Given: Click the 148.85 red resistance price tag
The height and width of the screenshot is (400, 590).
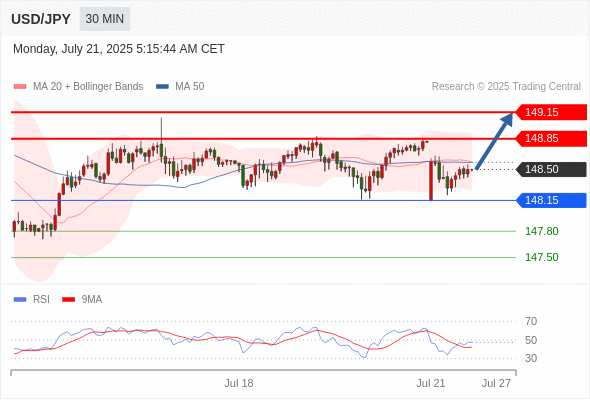Looking at the screenshot, I should 551,138.
